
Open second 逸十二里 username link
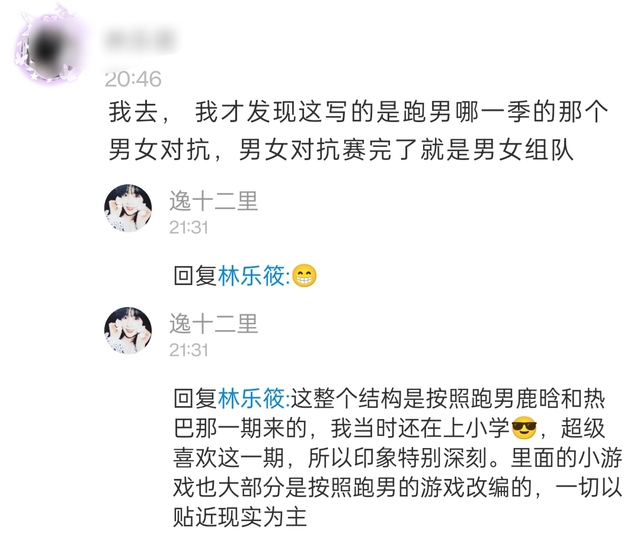pos(214,324)
